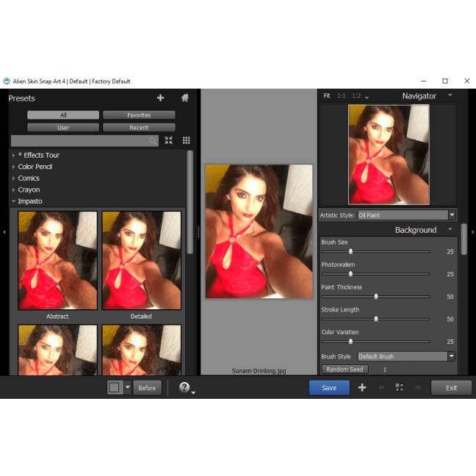476x476 pixels.
Task: Click the Random Seed value 1
Action: (385, 369)
